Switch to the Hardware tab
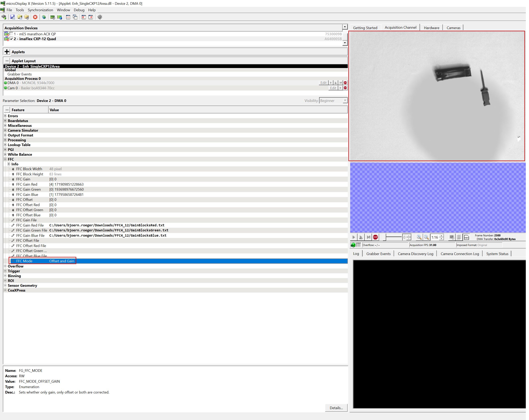 coord(432,27)
